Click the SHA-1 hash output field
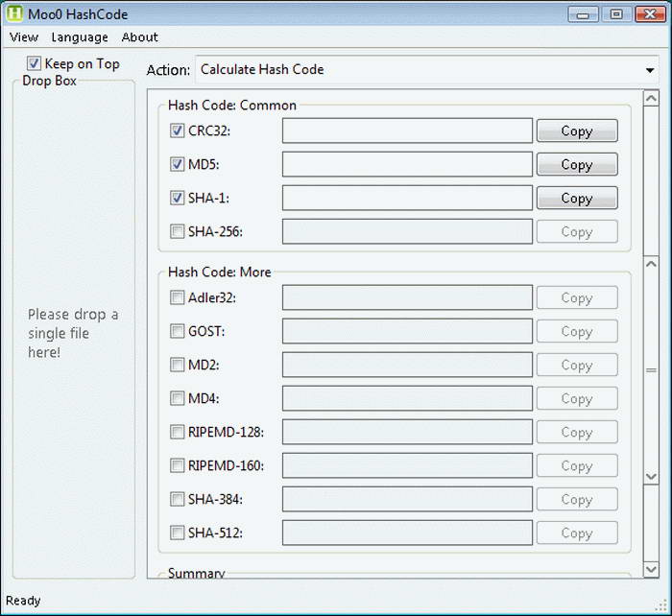The image size is (672, 616). pyautogui.click(x=407, y=198)
